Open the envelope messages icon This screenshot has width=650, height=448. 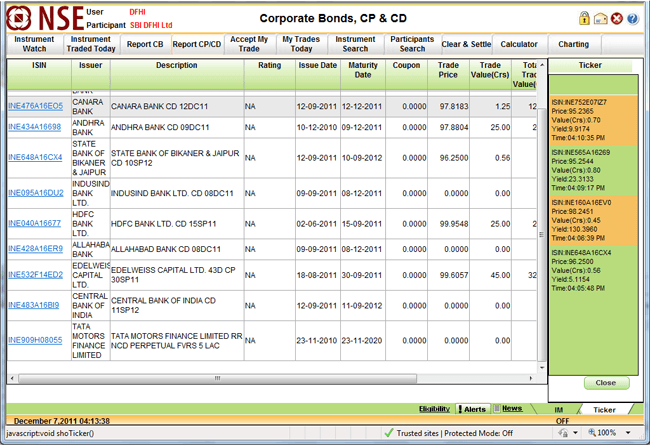[x=600, y=18]
